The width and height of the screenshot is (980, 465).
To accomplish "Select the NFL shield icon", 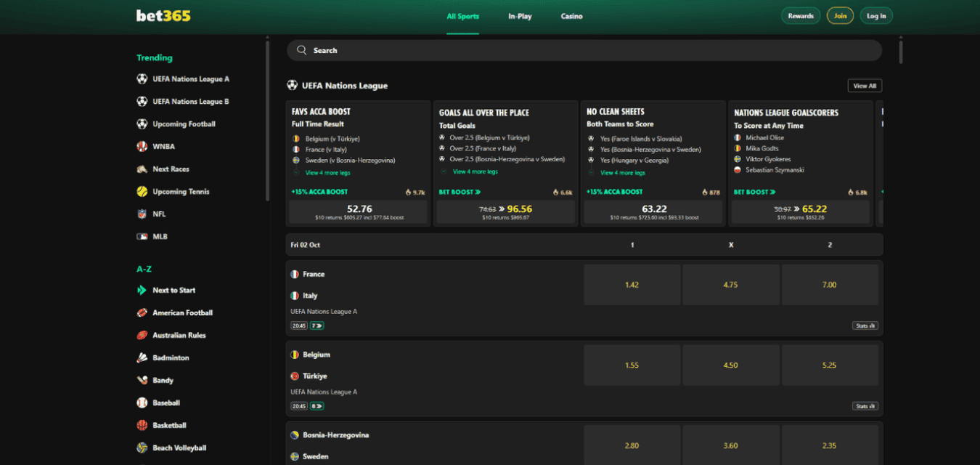I will point(142,214).
